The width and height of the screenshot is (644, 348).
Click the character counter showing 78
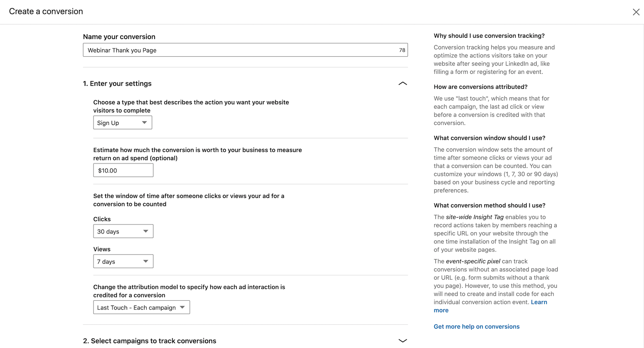coord(402,50)
